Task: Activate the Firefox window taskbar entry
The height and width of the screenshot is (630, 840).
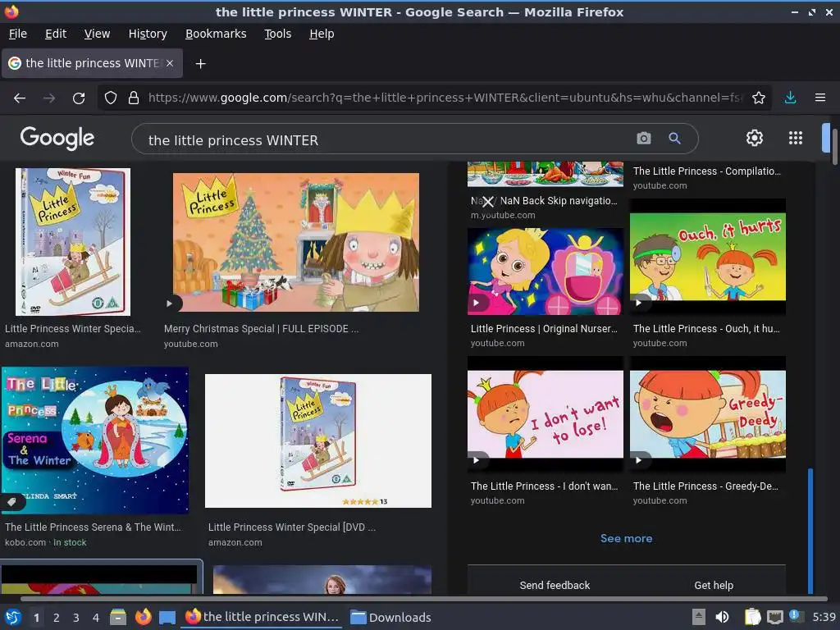Action: click(x=262, y=617)
